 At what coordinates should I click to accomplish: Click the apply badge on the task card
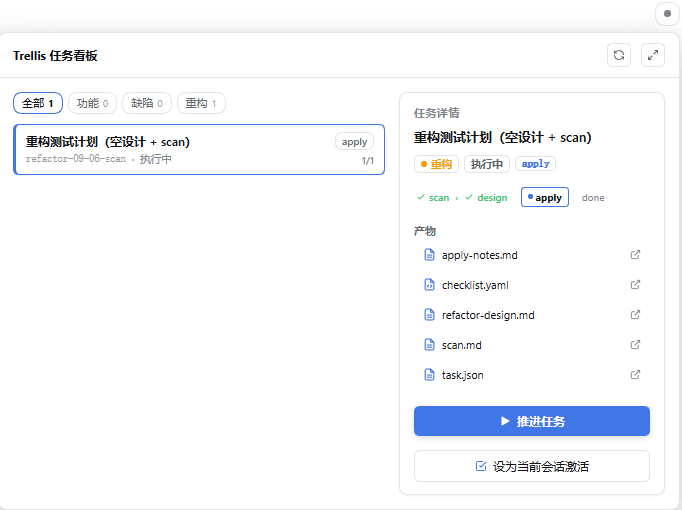[x=354, y=142]
